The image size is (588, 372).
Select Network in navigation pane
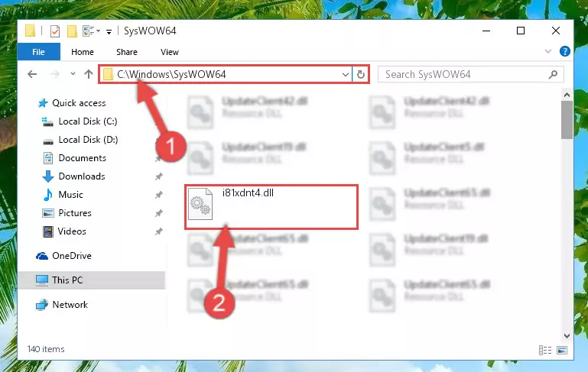pos(70,305)
